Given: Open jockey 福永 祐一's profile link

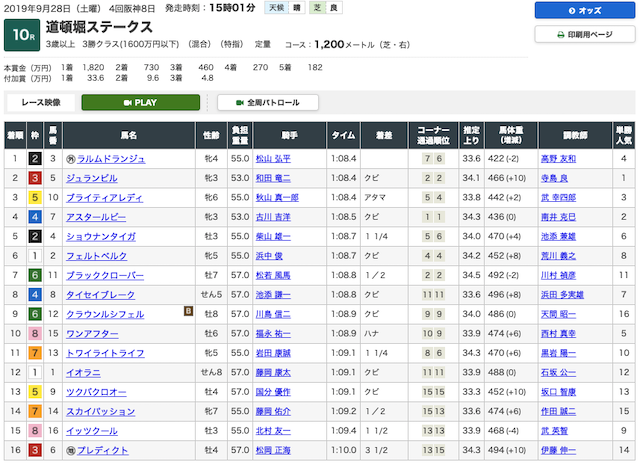Looking at the screenshot, I should point(273,334).
